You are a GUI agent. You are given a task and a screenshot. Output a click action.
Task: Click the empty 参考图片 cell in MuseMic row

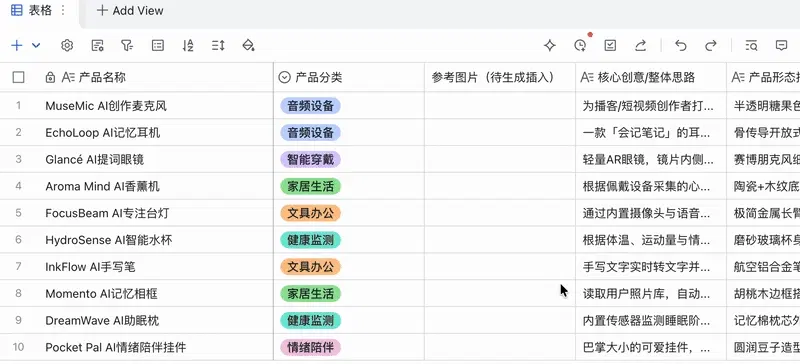tap(500, 106)
